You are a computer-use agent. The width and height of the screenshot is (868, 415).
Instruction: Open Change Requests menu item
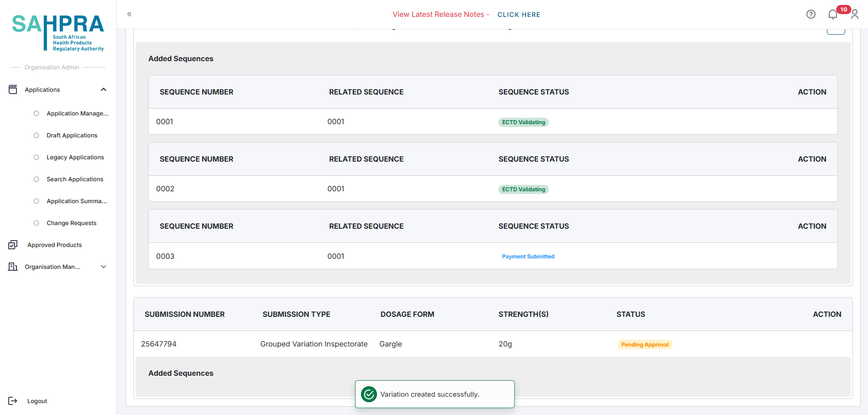(x=71, y=223)
